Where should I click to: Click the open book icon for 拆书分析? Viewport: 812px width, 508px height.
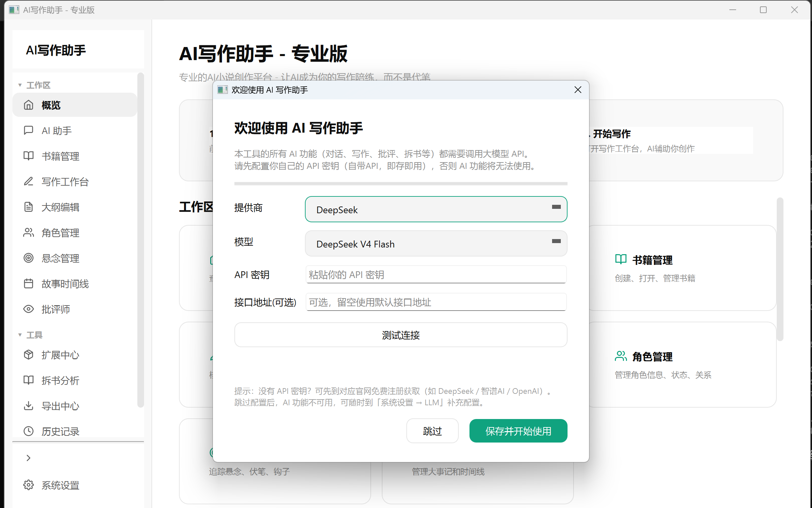pyautogui.click(x=29, y=380)
